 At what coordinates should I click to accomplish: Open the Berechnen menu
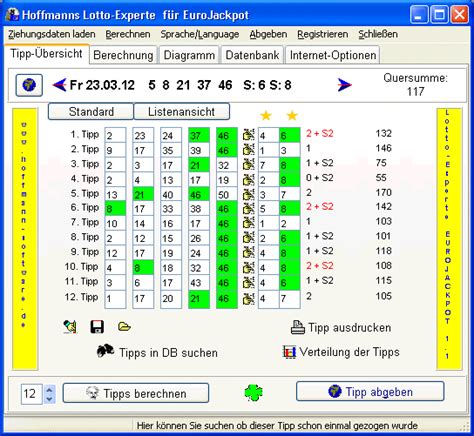click(128, 34)
